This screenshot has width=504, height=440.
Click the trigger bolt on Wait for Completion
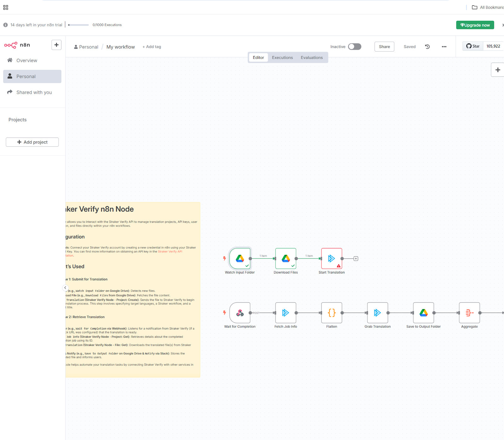tap(225, 313)
